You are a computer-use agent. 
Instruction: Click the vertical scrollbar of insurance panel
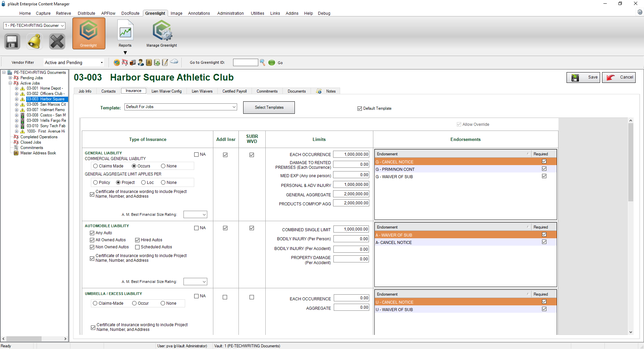click(631, 162)
